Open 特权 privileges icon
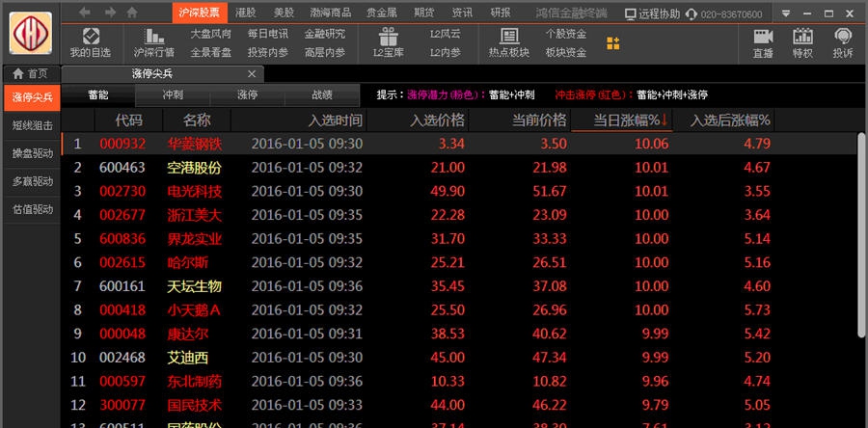The image size is (868, 428). click(x=802, y=37)
